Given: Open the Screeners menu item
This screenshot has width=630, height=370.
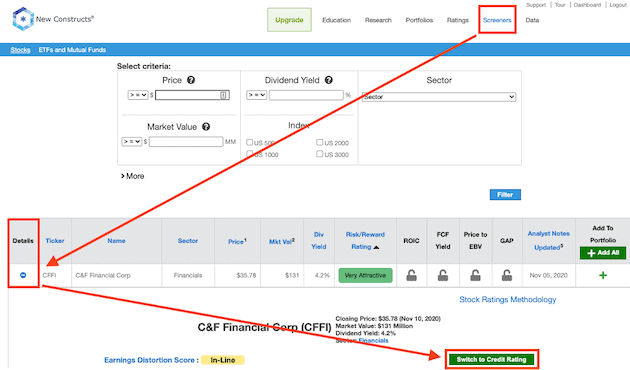Looking at the screenshot, I should (x=497, y=20).
